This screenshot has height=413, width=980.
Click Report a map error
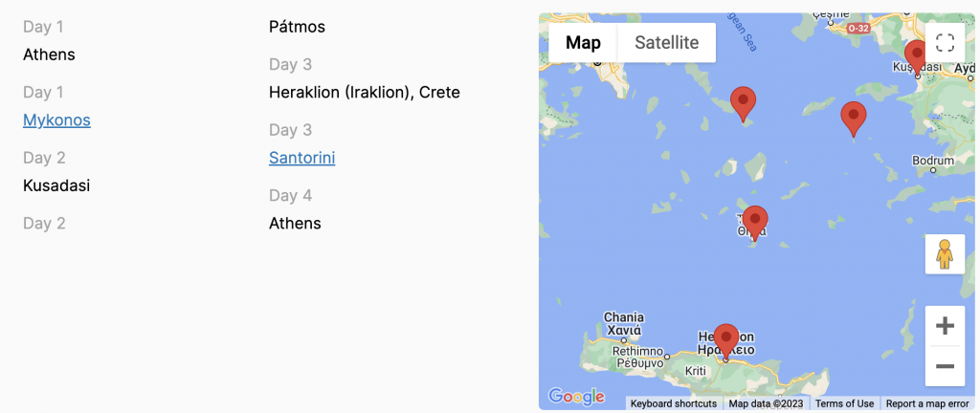click(x=927, y=403)
